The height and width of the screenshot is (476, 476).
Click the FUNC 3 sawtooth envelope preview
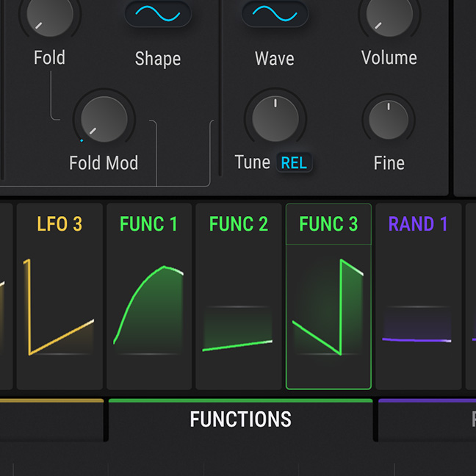[328, 309]
